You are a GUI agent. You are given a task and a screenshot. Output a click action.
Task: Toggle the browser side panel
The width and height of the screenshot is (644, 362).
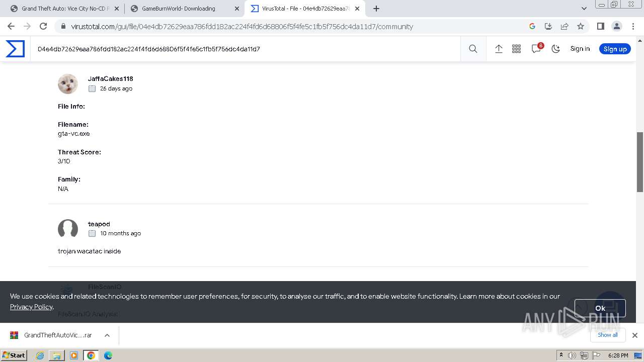click(x=600, y=26)
